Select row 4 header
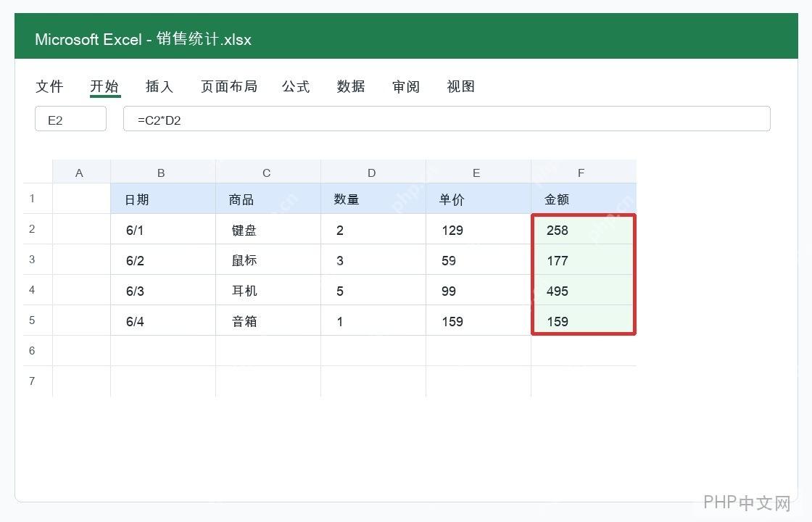Screen dimensions: 812x522 [38, 290]
